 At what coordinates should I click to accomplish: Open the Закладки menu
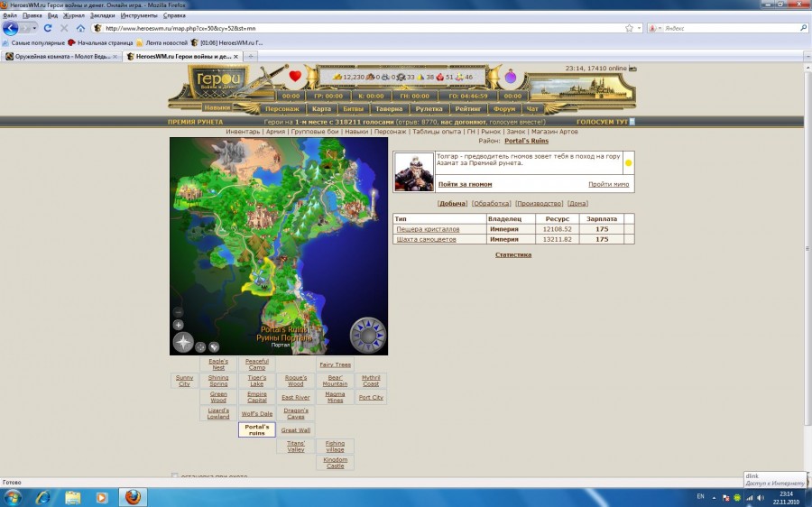point(103,15)
